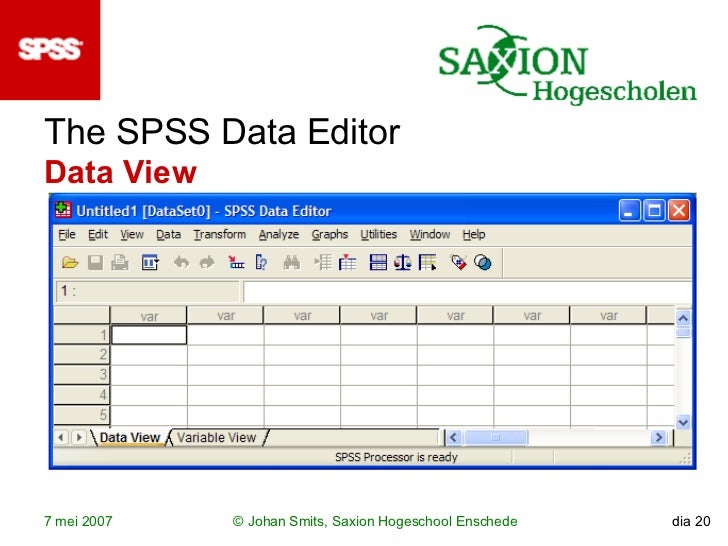
Task: Open the View menu
Action: [132, 234]
